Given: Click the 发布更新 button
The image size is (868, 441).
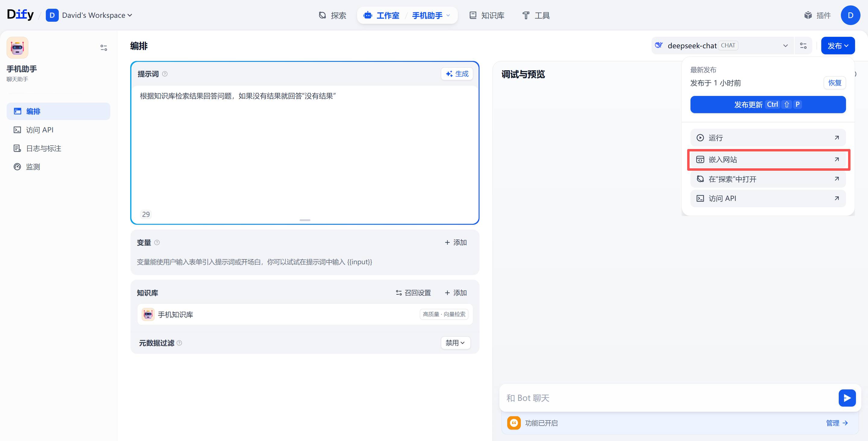Looking at the screenshot, I should pyautogui.click(x=768, y=104).
